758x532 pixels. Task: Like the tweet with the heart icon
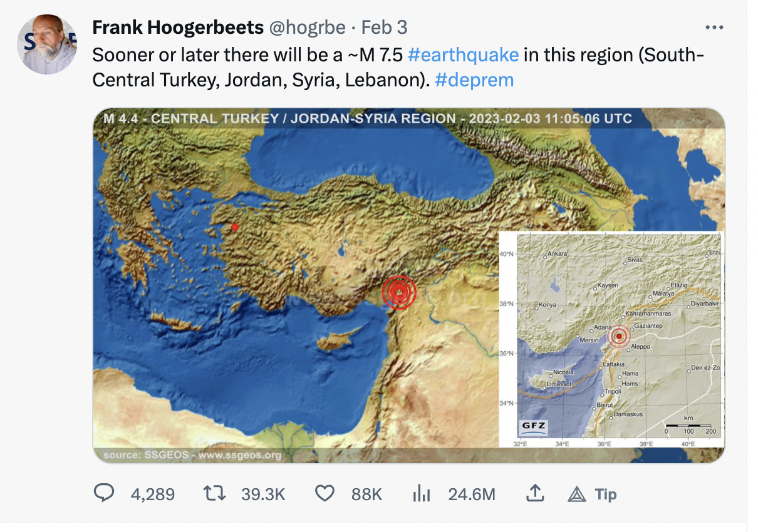click(324, 494)
